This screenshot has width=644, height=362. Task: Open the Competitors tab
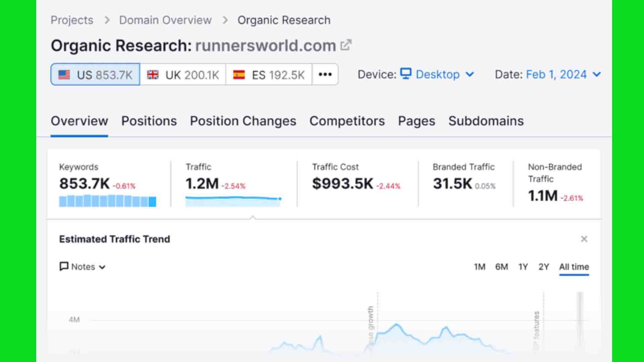point(347,121)
